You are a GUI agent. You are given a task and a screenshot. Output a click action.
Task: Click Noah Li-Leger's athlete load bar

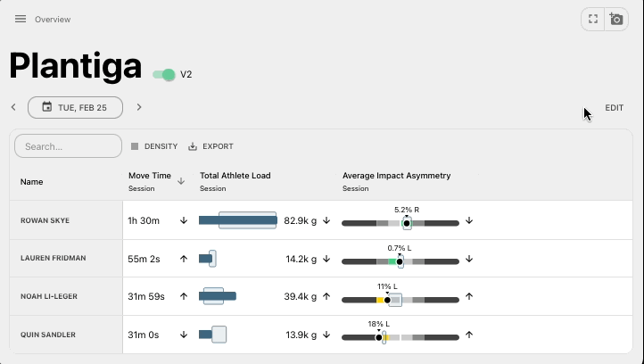[218, 296]
